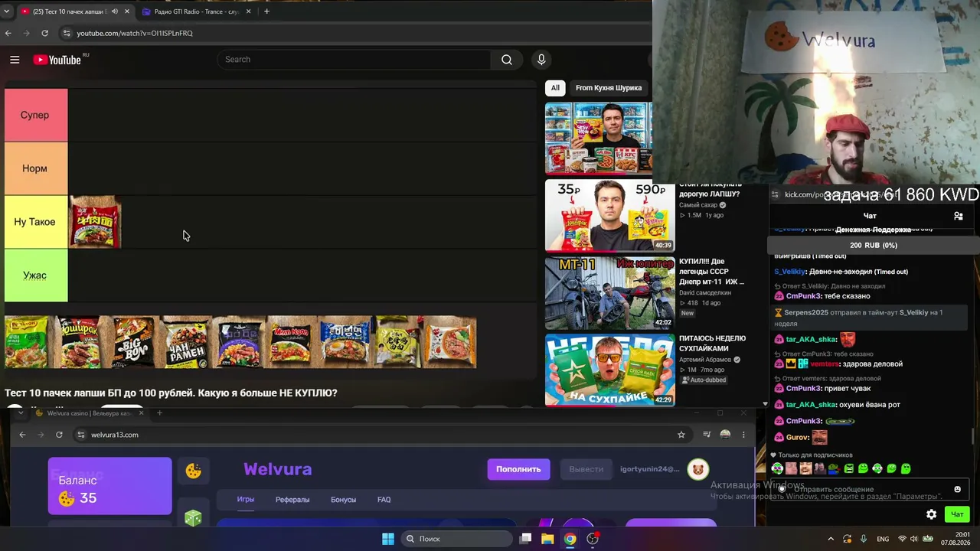
Task: Open the chat users list icon
Action: (958, 216)
